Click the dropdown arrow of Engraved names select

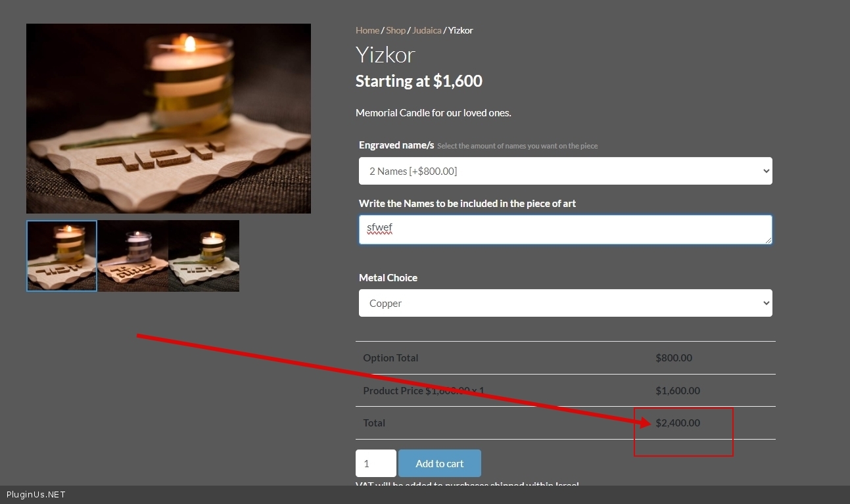pos(765,171)
